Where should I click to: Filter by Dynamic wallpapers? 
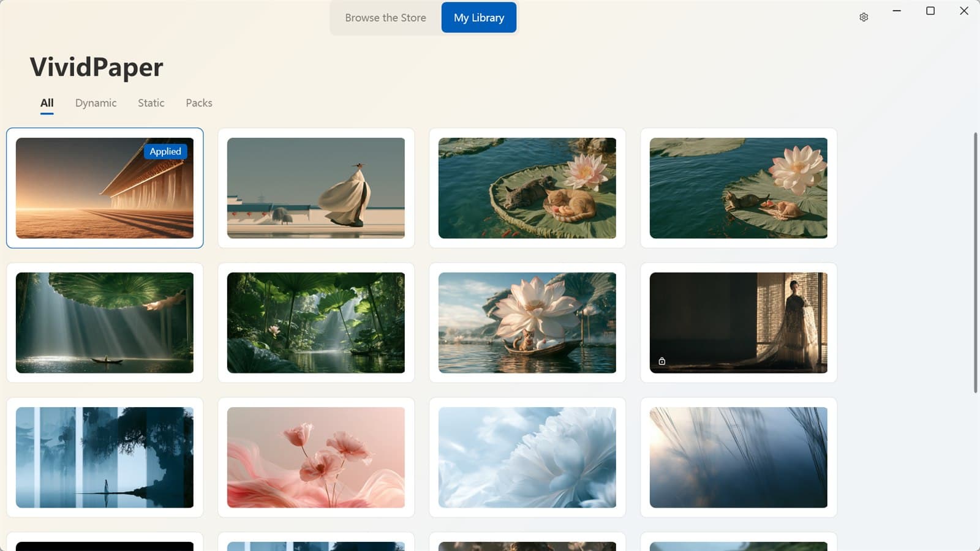pyautogui.click(x=96, y=103)
